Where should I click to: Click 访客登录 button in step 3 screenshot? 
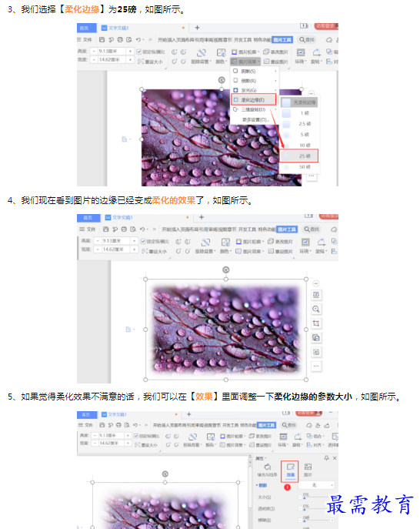click(325, 26)
